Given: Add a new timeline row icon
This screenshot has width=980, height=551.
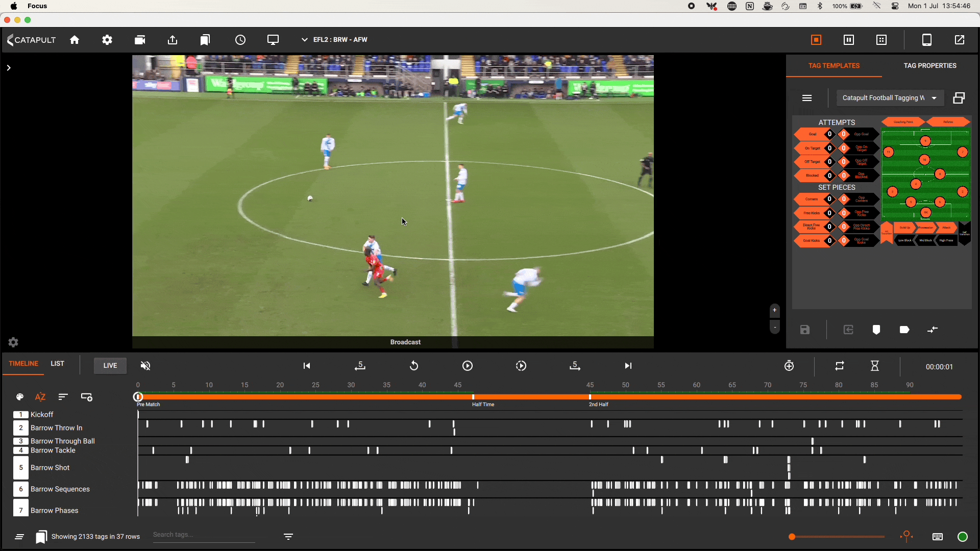Looking at the screenshot, I should (x=87, y=397).
